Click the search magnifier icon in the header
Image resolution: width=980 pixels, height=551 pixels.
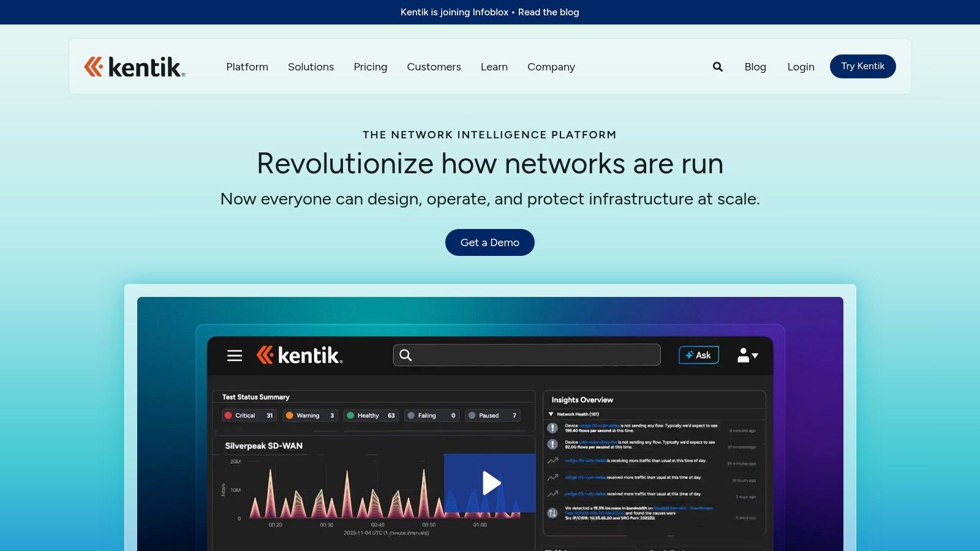718,67
